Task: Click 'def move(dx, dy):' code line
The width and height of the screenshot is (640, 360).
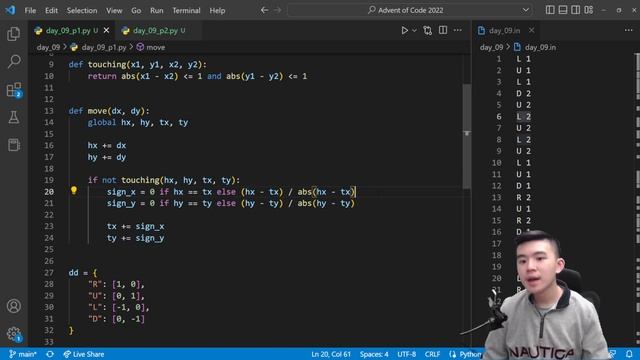Action: [x=109, y=111]
